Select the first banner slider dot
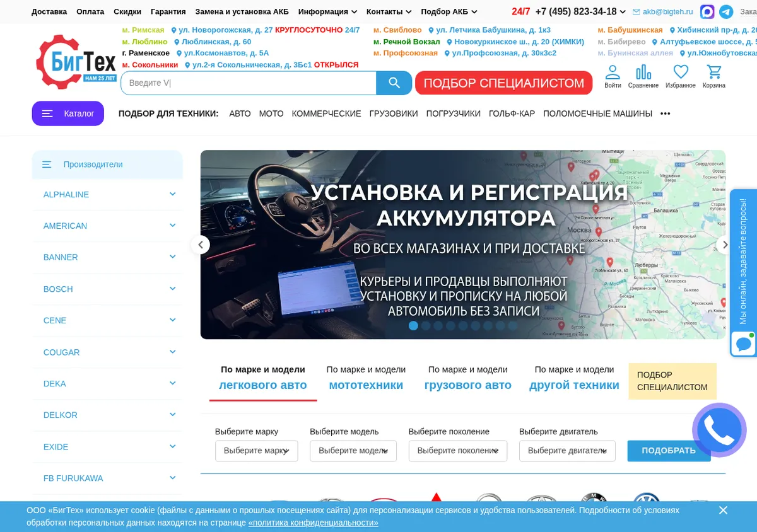Viewport: 757px width, 532px height. (413, 326)
